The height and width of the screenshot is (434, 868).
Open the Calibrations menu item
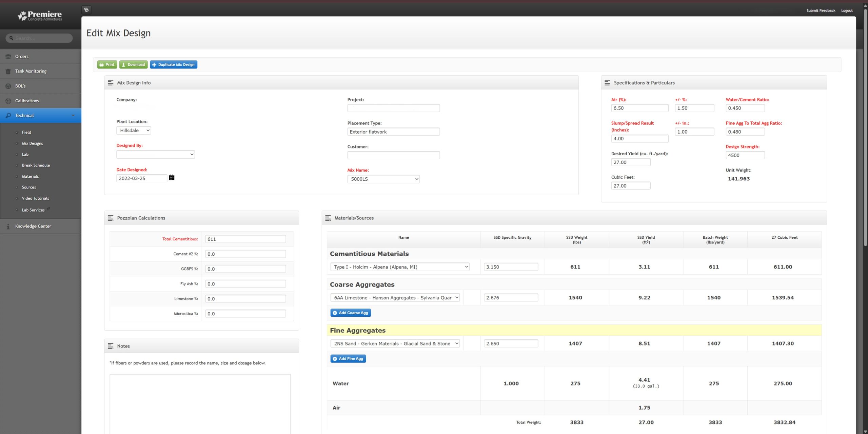pos(41,101)
